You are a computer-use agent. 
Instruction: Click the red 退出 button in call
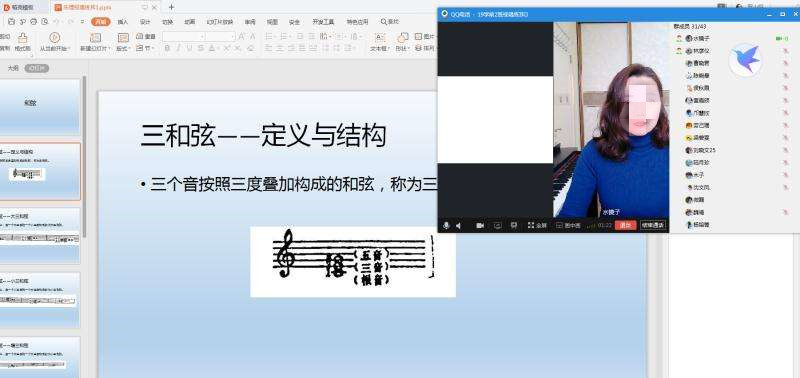point(626,225)
